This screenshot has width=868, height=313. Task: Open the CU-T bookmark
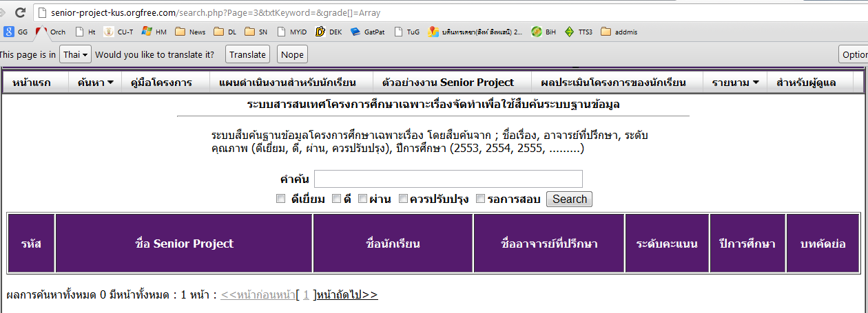click(118, 32)
